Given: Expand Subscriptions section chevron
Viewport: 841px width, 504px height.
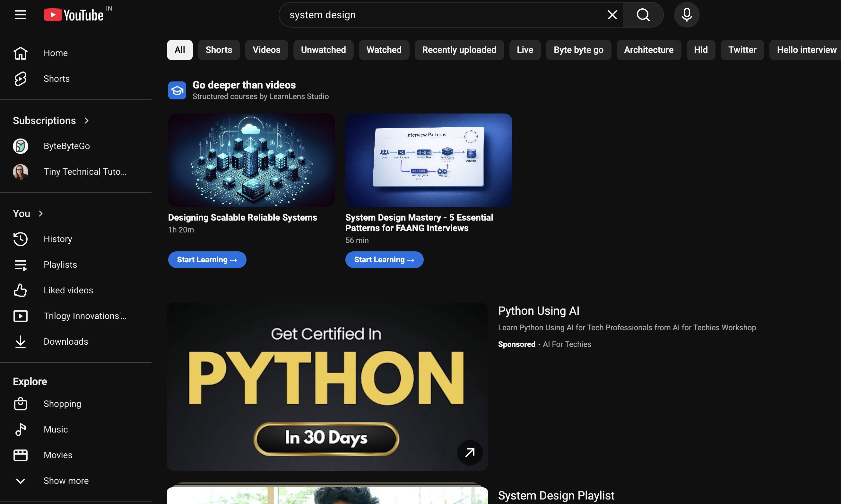Looking at the screenshot, I should coord(87,121).
